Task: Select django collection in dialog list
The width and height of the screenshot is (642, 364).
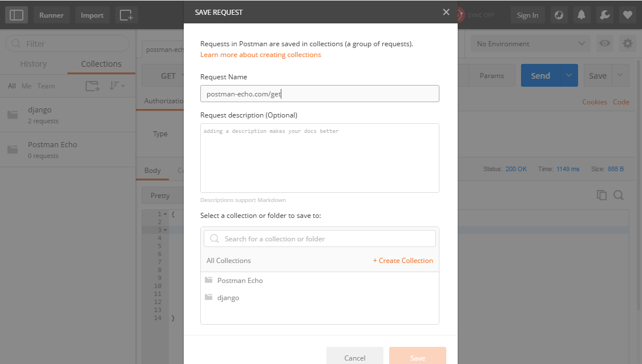Action: click(x=320, y=298)
